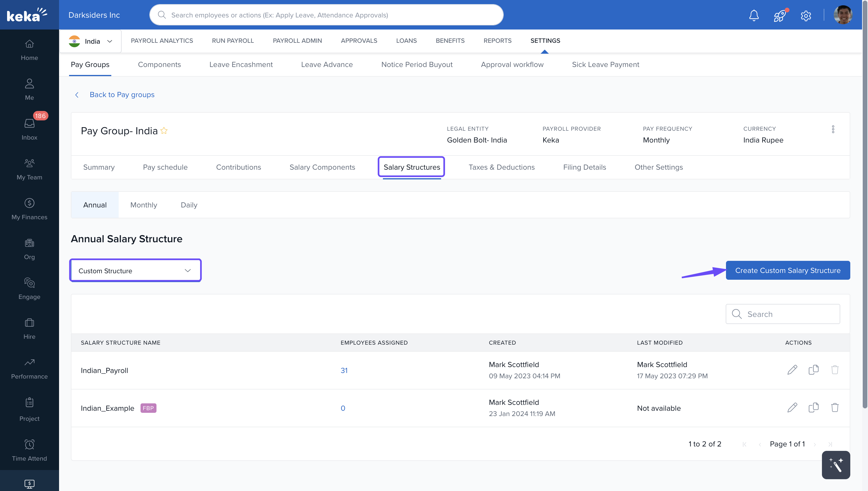This screenshot has width=868, height=491.
Task: Delete the Indian_Example salary structure
Action: tap(835, 408)
